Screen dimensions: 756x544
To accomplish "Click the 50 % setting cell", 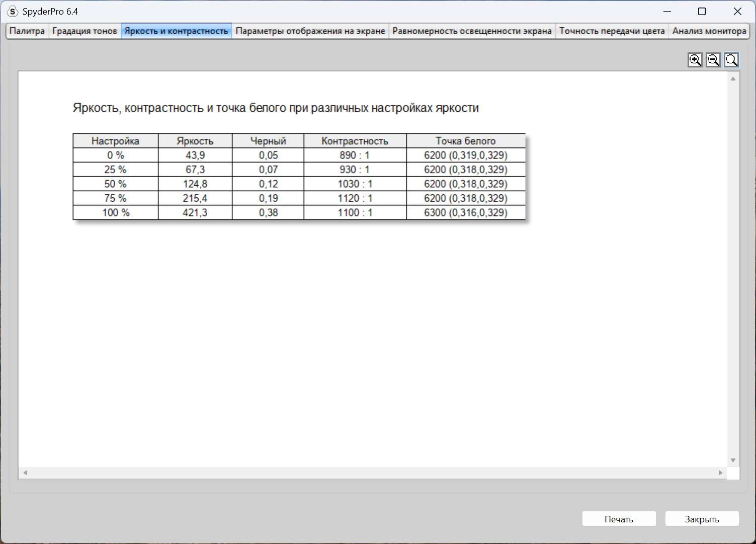I will (x=116, y=184).
